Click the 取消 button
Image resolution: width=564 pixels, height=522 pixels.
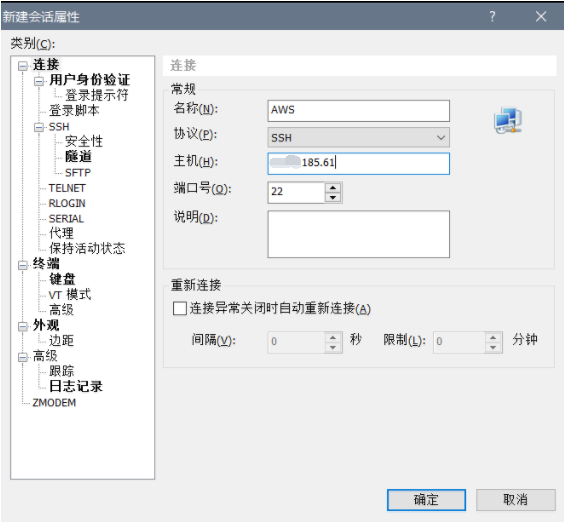tap(515, 500)
